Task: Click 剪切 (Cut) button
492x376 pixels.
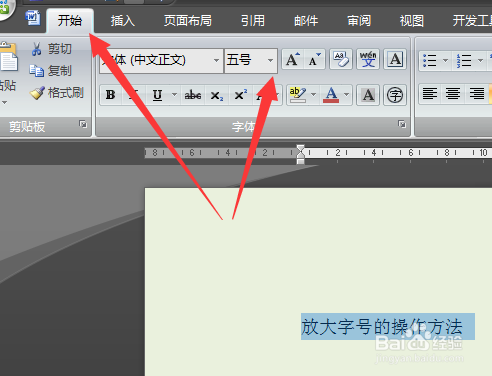Action: pyautogui.click(x=51, y=49)
